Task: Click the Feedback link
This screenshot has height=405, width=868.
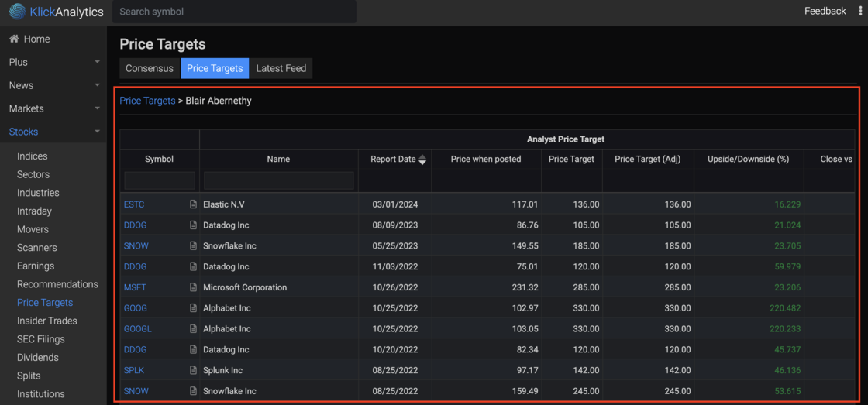Action: point(825,11)
